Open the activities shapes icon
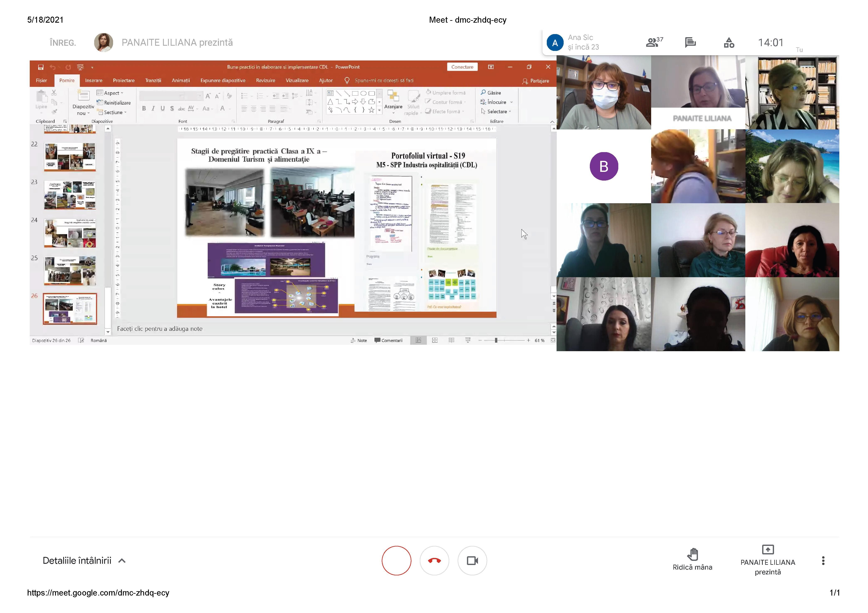Screen dimensions: 868x613 (729, 42)
